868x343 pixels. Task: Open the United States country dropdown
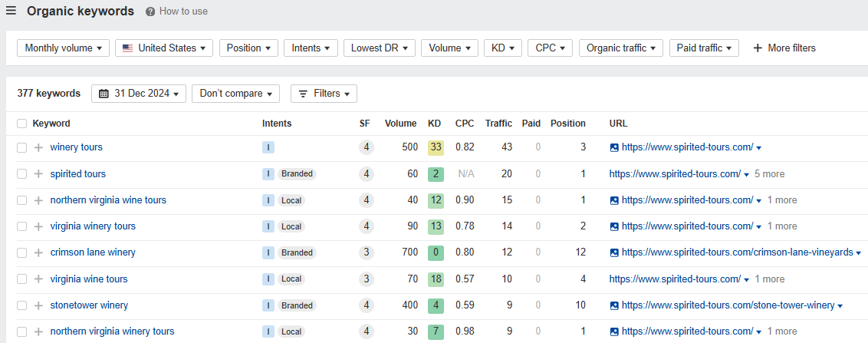coord(164,48)
